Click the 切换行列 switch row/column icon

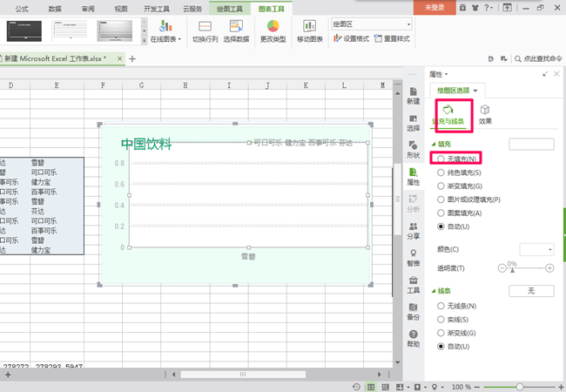(205, 27)
